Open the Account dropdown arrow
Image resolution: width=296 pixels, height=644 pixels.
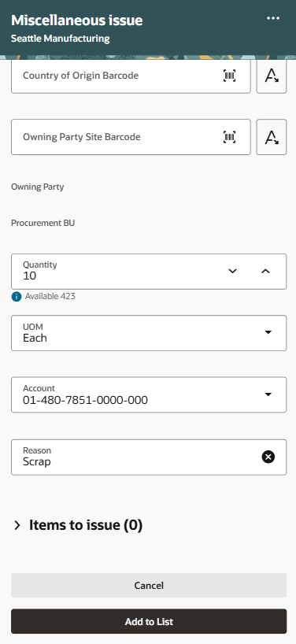point(268,394)
